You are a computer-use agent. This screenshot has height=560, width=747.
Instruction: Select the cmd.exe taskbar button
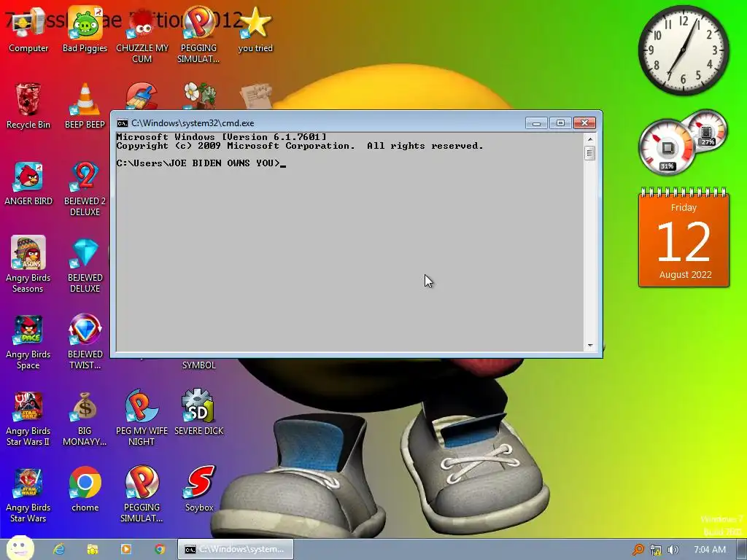point(236,549)
